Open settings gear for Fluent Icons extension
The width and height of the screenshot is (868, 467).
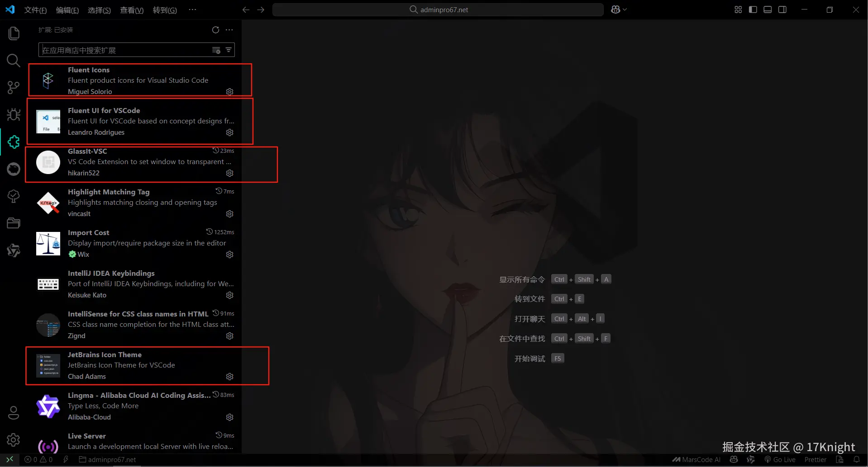pyautogui.click(x=229, y=92)
